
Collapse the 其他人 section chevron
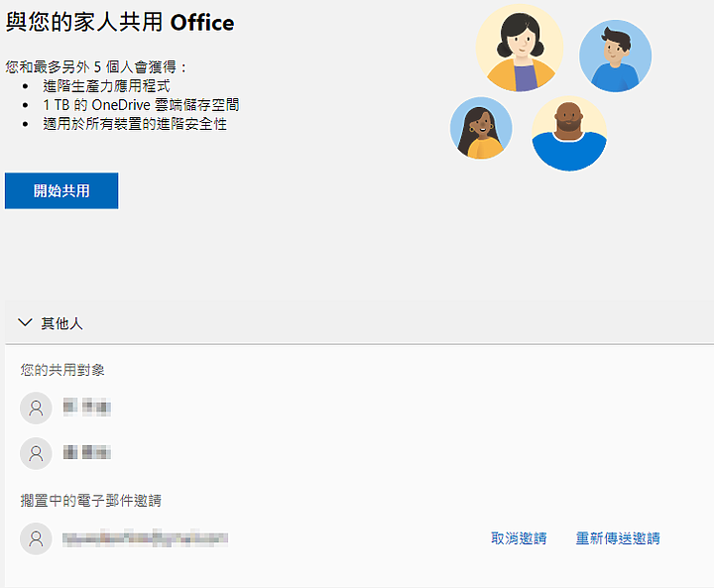coord(25,322)
